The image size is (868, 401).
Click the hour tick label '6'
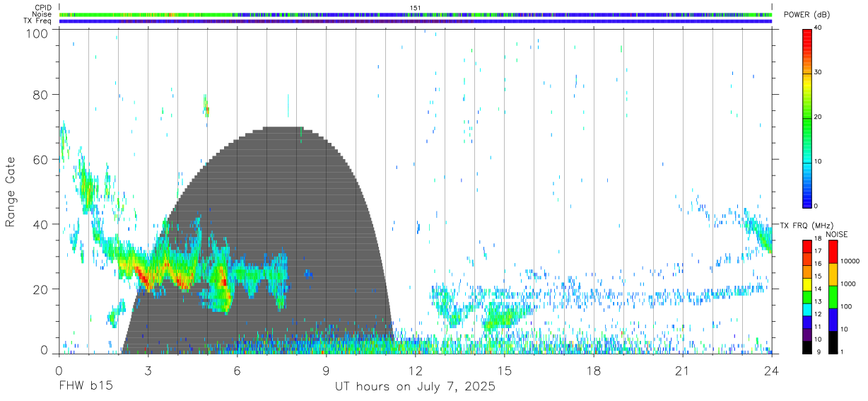coord(237,371)
